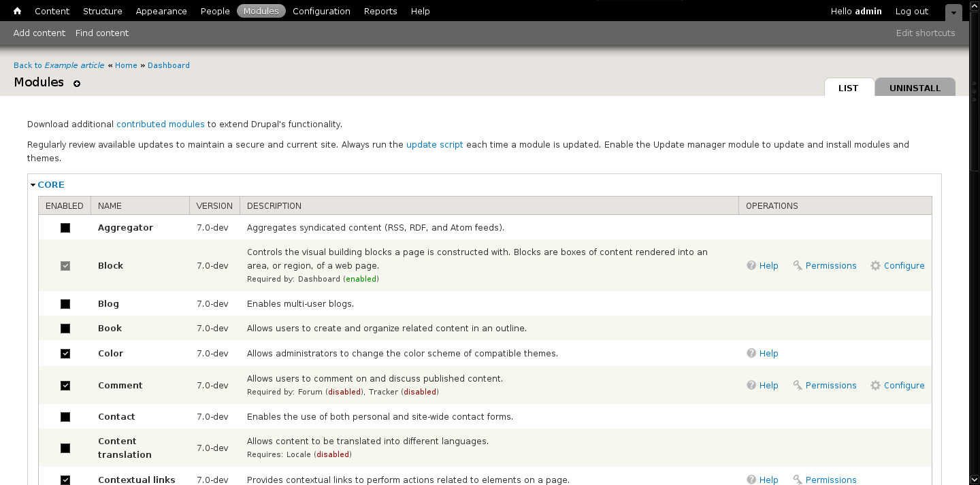980x485 pixels.
Task: Open the Configuration menu
Action: (321, 11)
